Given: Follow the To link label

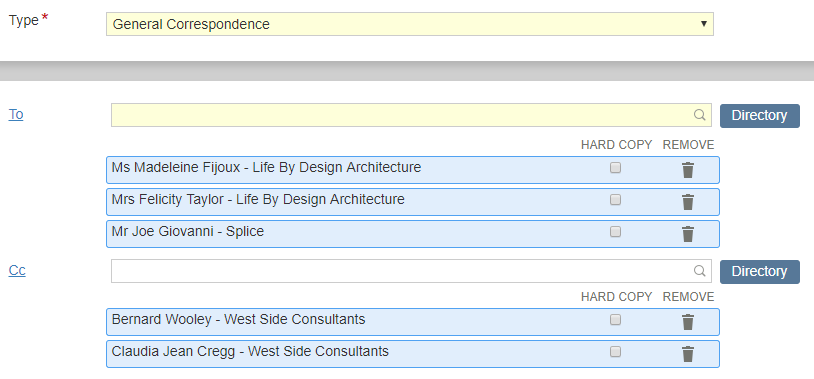Looking at the screenshot, I should (16, 114).
